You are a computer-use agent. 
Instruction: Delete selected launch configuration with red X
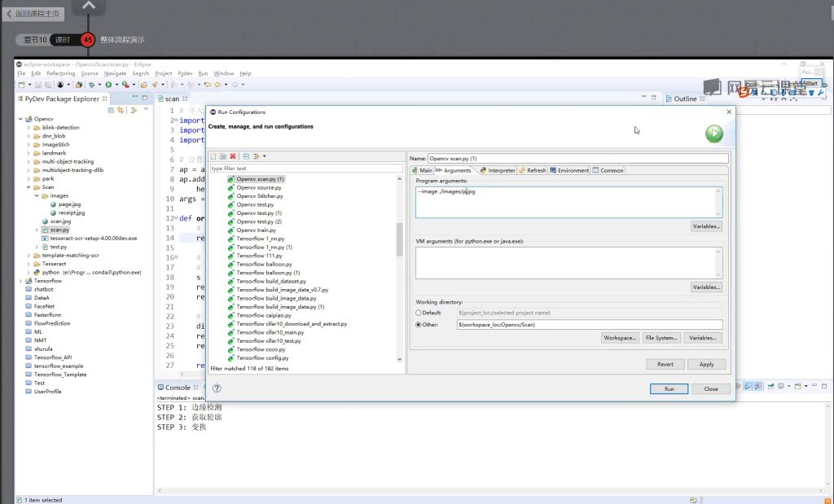pos(232,156)
